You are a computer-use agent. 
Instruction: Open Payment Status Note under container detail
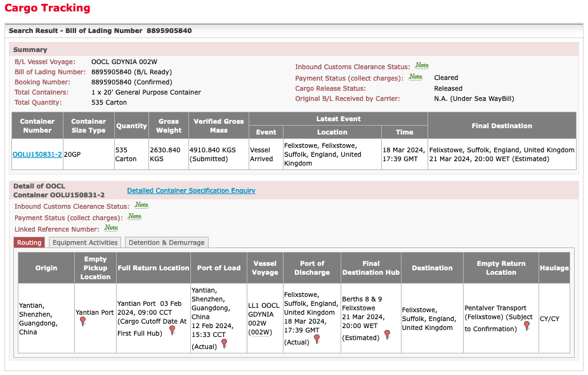click(134, 217)
